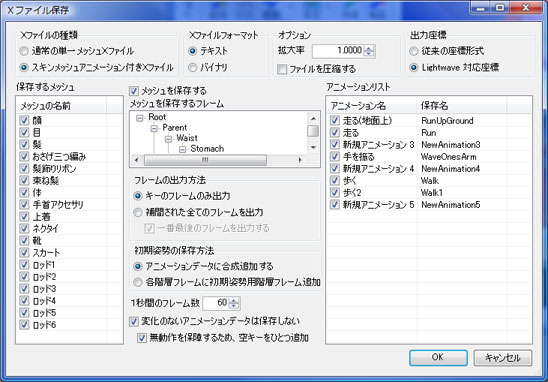Select the Stomach frame in tree
This screenshot has height=382, width=548.
(x=207, y=149)
